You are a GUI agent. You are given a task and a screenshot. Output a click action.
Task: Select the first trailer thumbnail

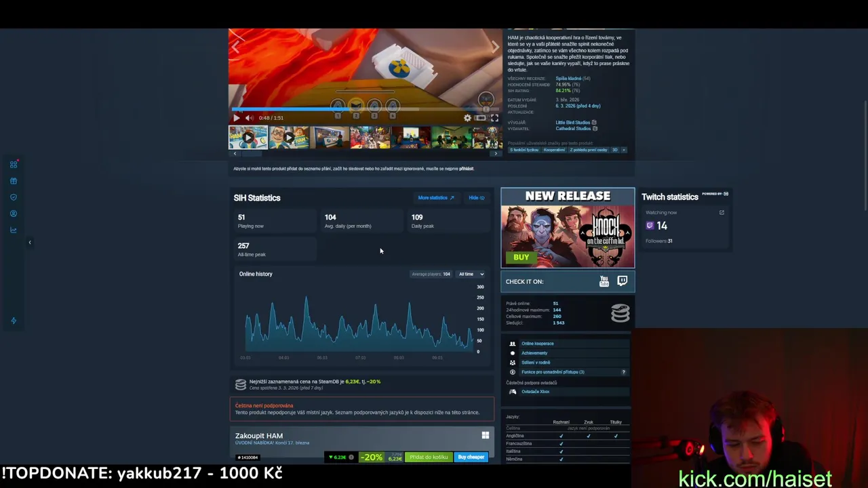[x=248, y=138]
